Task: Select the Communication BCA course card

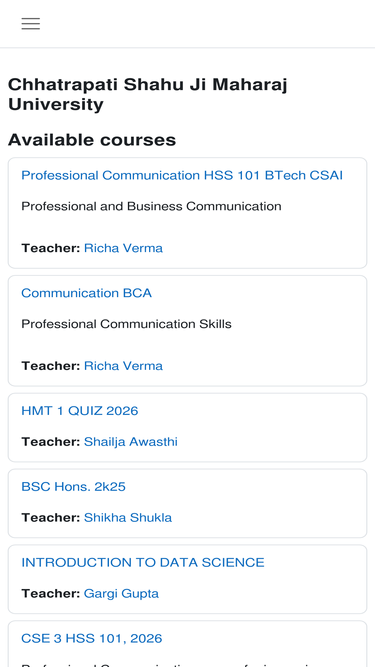Action: click(188, 331)
